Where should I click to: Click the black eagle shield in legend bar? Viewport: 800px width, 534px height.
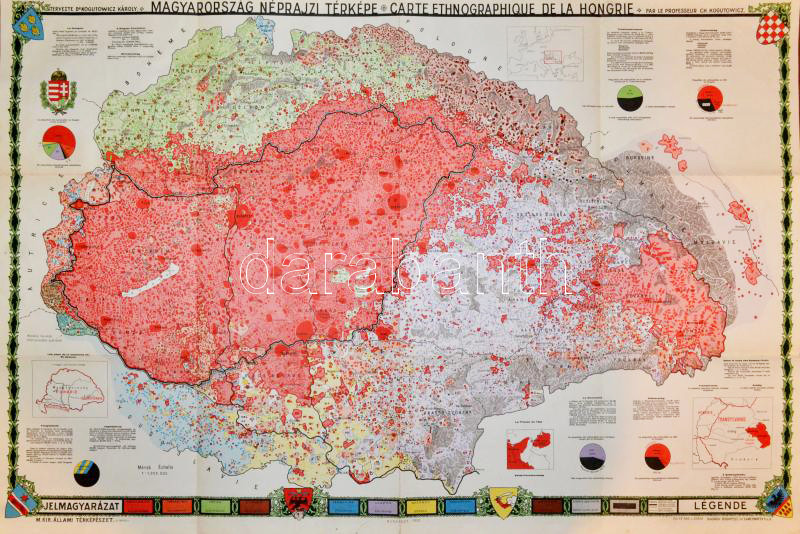299,503
